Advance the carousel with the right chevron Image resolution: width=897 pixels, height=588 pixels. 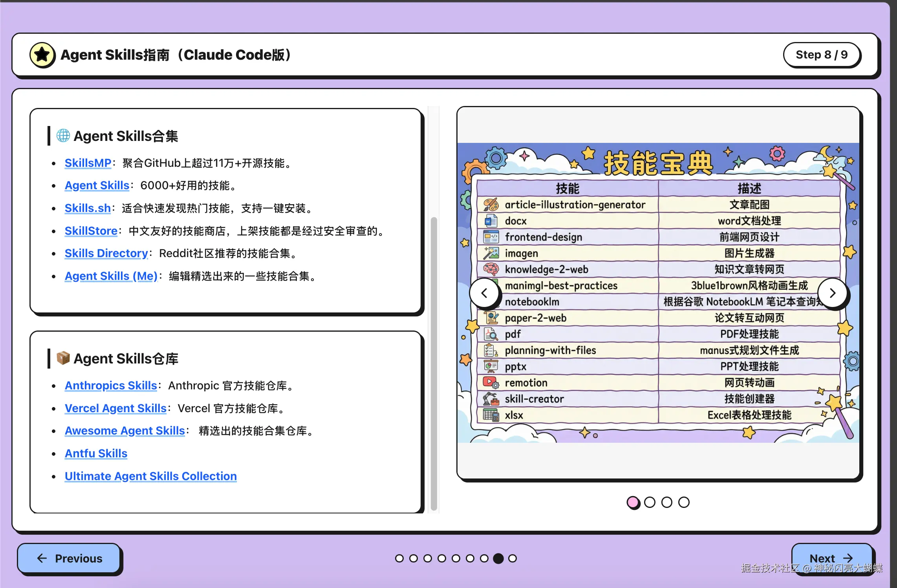click(833, 293)
